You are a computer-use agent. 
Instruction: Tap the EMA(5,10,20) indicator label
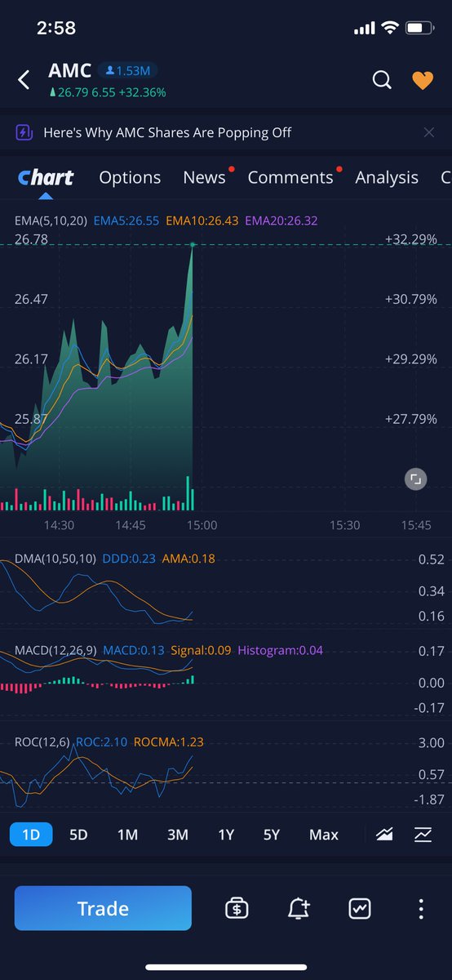pyautogui.click(x=50, y=220)
